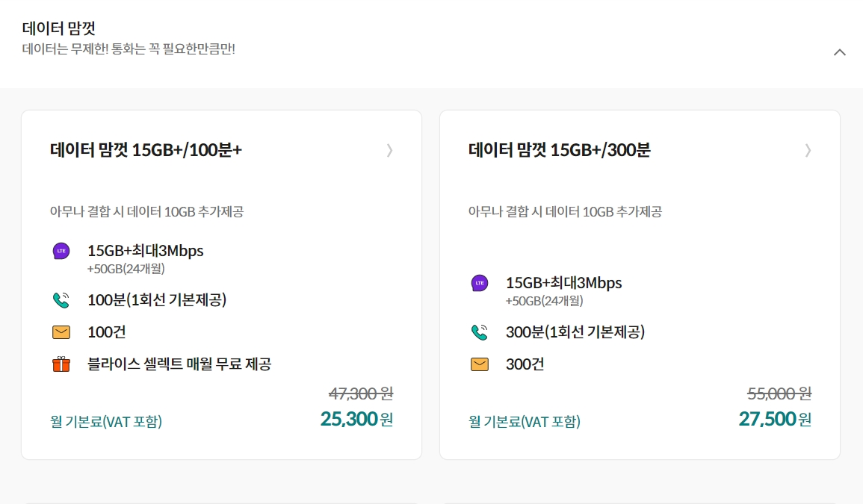The height and width of the screenshot is (504, 863).
Task: Click message envelope icon next to 300건
Action: coord(480,364)
